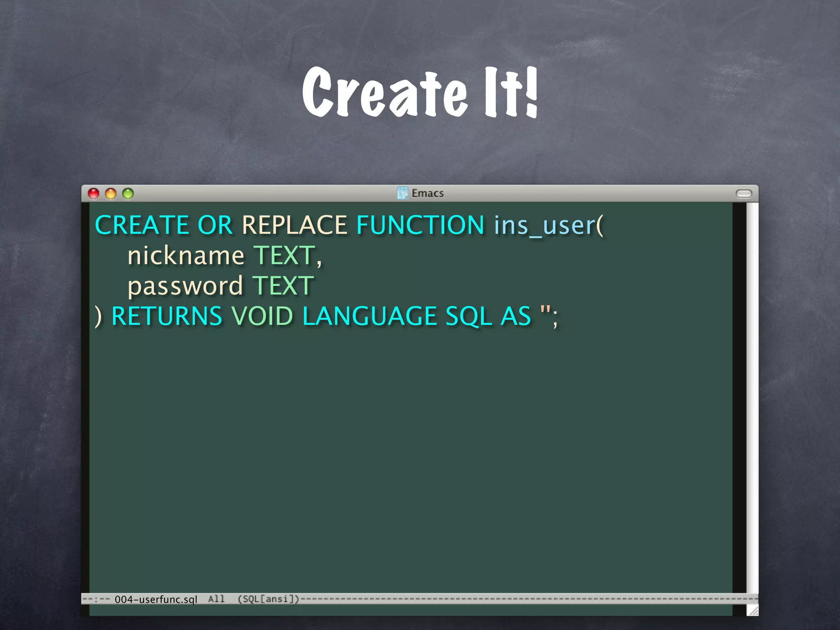Click the Emacs document icon in title bar
The width and height of the screenshot is (840, 630).
click(x=403, y=193)
